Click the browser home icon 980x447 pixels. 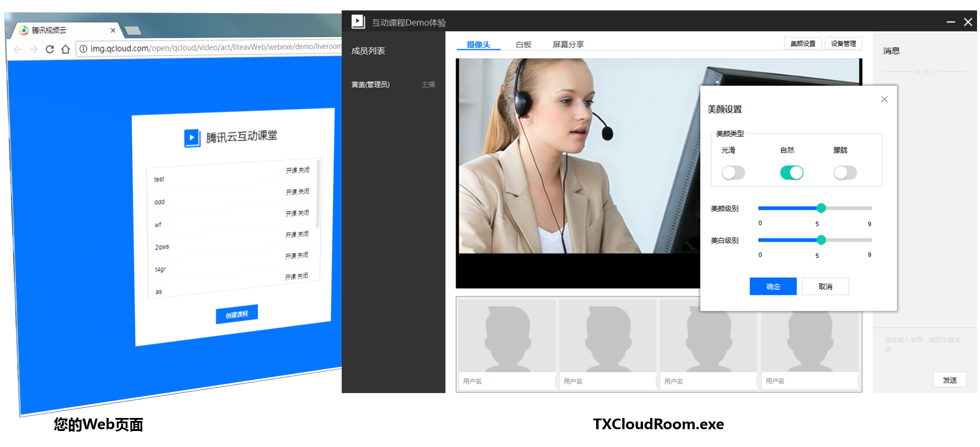(65, 49)
